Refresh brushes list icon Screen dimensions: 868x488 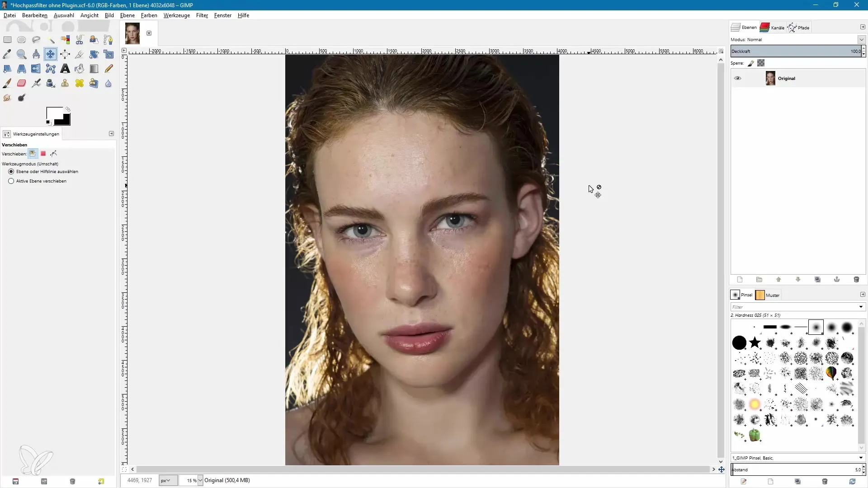852,482
